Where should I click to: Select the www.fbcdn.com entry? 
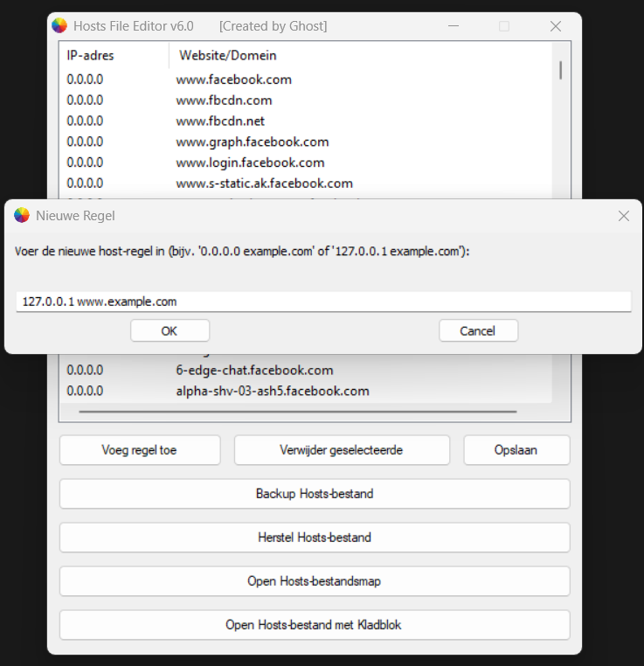click(306, 101)
